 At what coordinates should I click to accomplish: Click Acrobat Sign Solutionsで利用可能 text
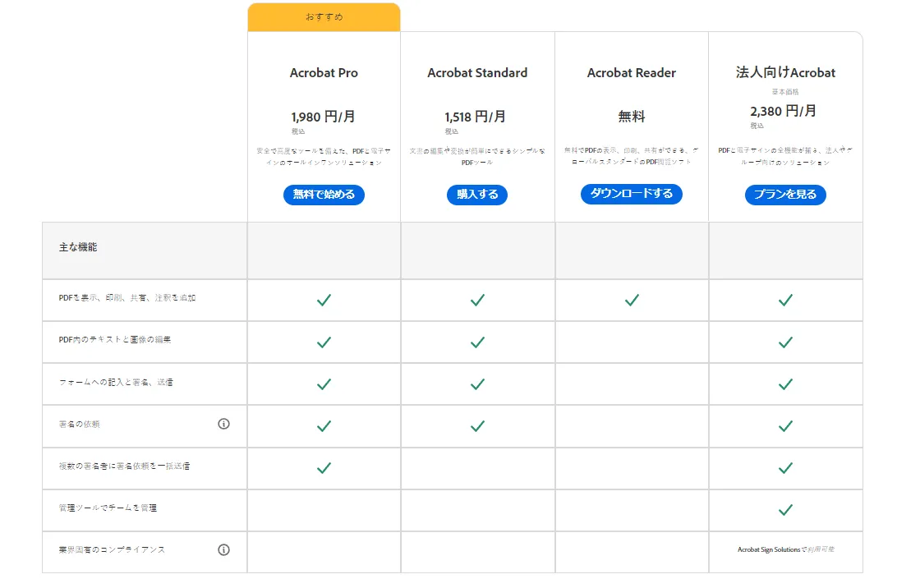point(785,550)
